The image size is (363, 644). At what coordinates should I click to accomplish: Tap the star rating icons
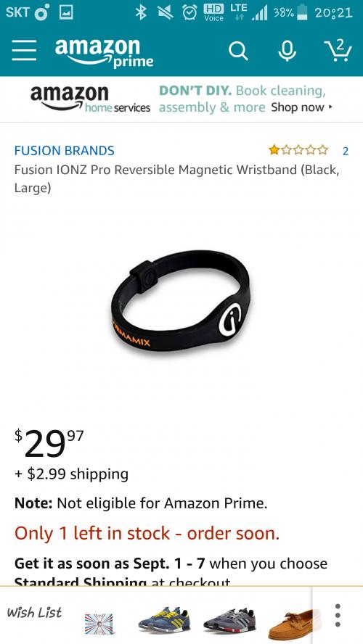tap(298, 150)
